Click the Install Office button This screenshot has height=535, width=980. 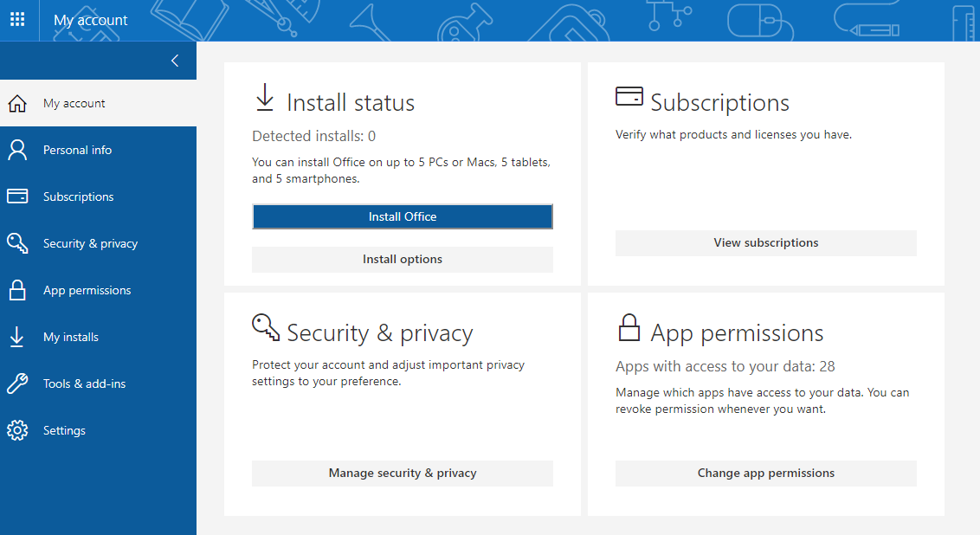coord(403,217)
